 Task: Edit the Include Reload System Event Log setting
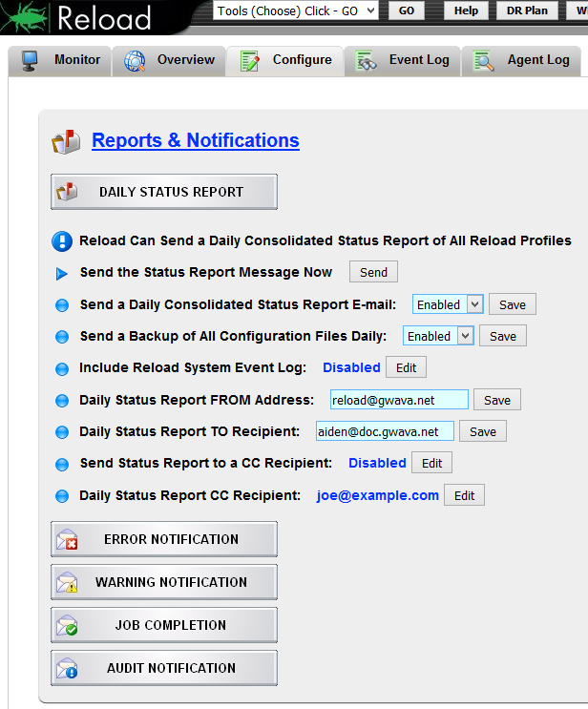pos(406,367)
